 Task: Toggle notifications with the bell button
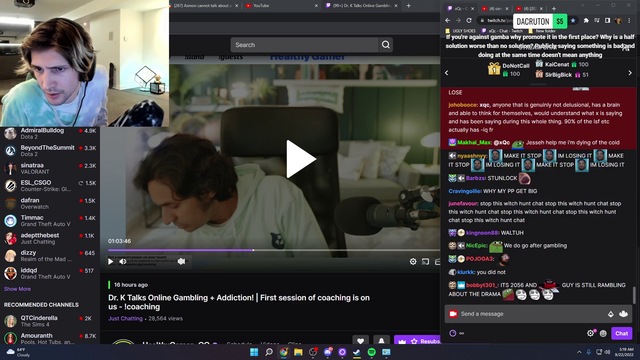[x=381, y=341]
